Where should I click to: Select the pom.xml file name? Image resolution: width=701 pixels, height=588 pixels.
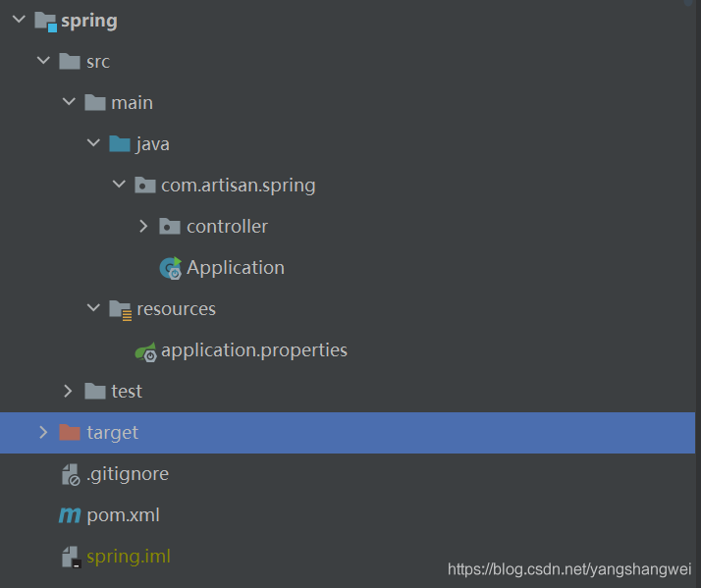(123, 515)
